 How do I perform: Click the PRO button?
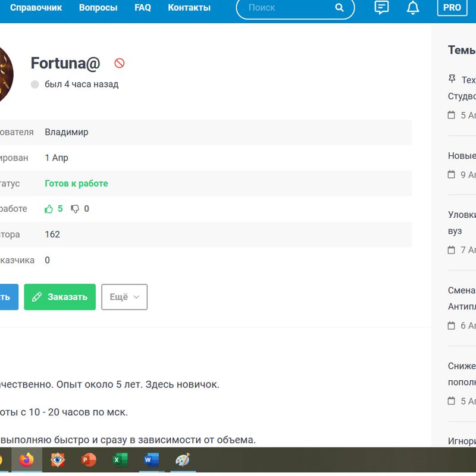(x=452, y=8)
